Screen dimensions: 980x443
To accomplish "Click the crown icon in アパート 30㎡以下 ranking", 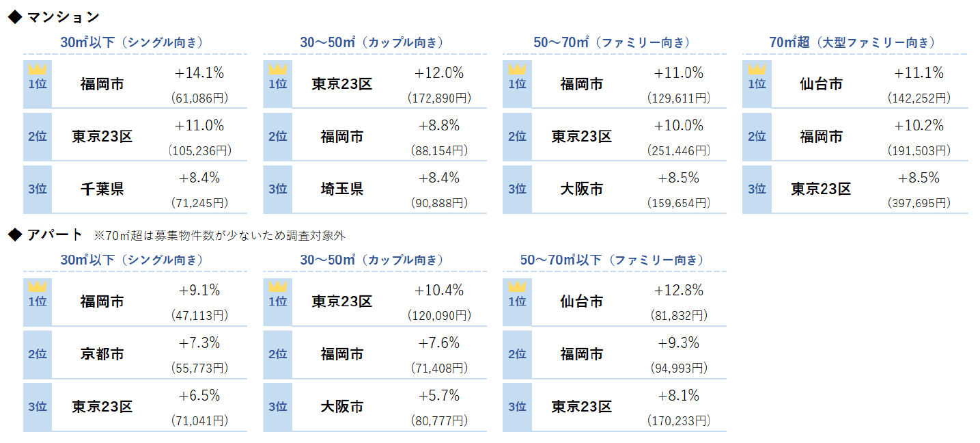I will pos(37,287).
